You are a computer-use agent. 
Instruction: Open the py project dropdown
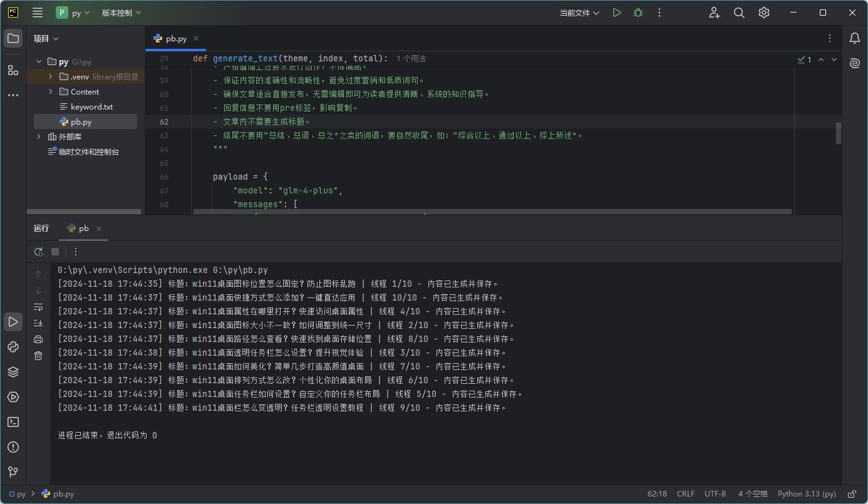coord(73,13)
